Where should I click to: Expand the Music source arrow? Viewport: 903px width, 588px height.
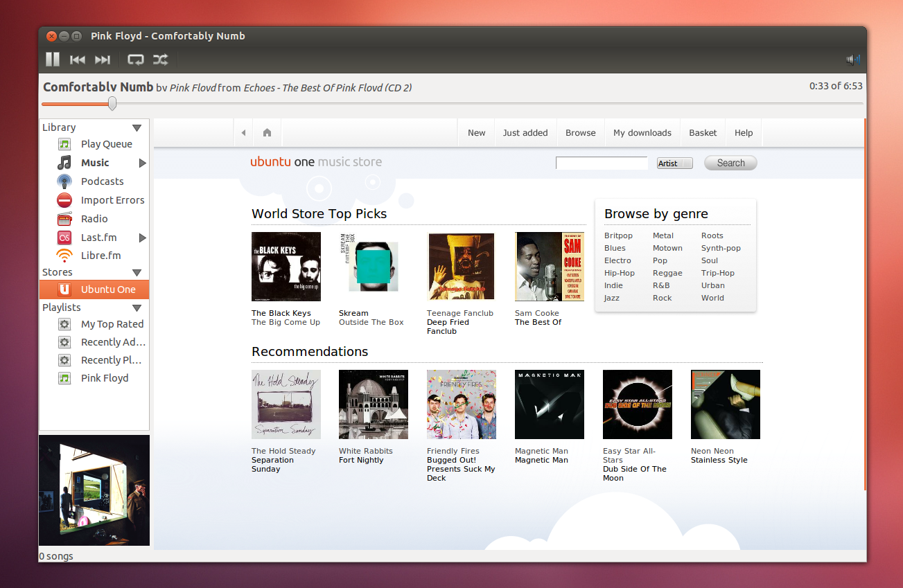click(x=143, y=163)
